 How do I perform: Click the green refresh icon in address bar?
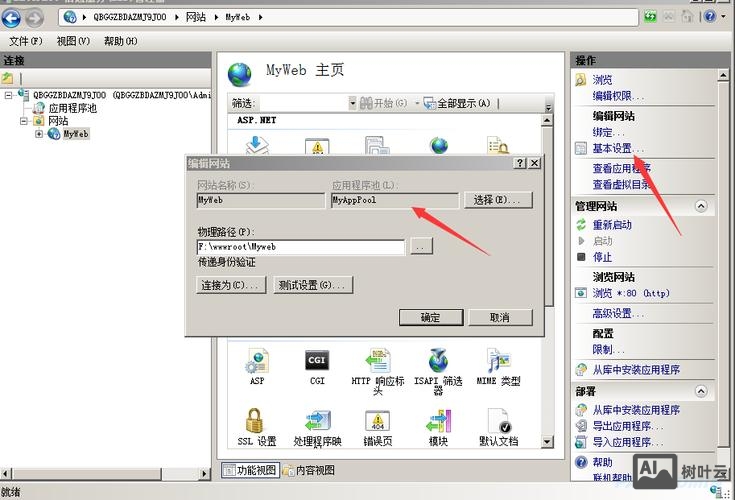pos(650,16)
